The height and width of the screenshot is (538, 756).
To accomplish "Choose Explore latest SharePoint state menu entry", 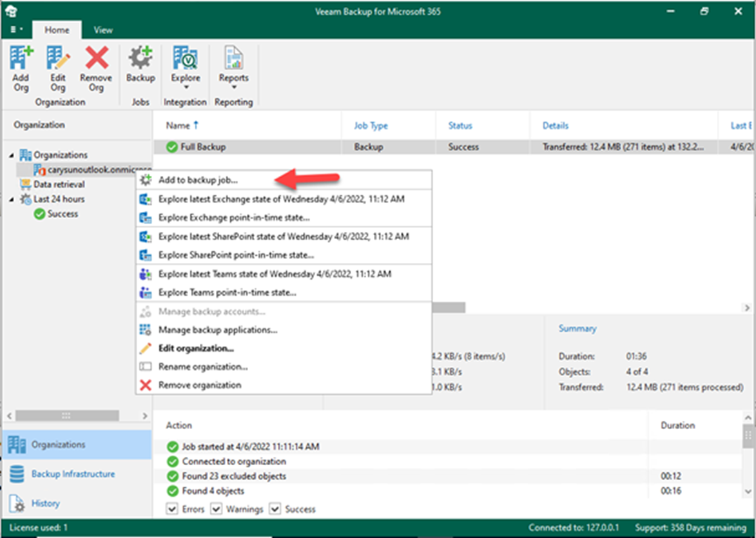I will click(x=284, y=236).
